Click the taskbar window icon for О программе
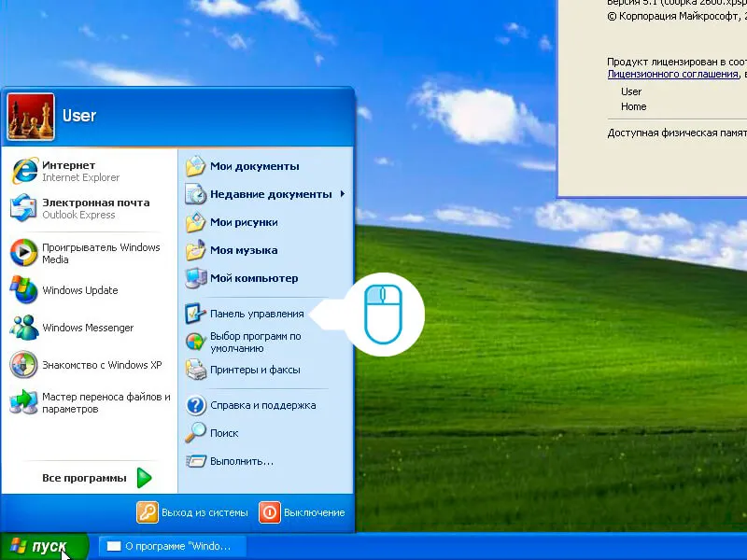The image size is (747, 560). [x=113, y=546]
